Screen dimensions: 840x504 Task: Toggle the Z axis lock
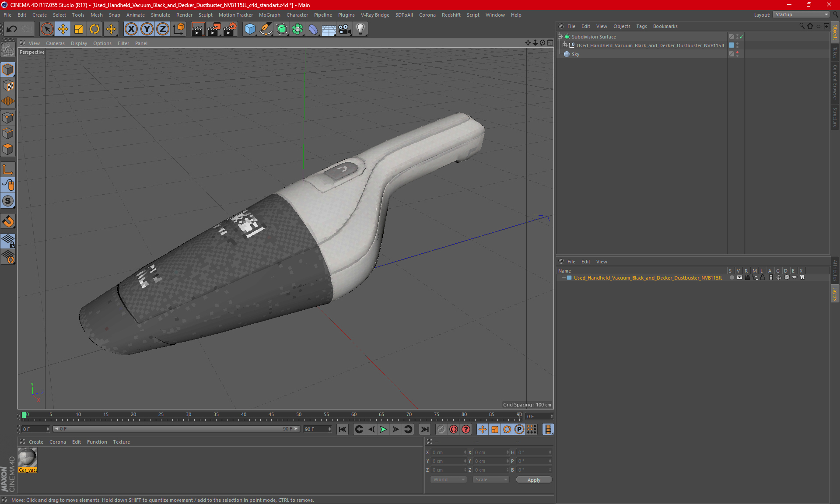163,29
